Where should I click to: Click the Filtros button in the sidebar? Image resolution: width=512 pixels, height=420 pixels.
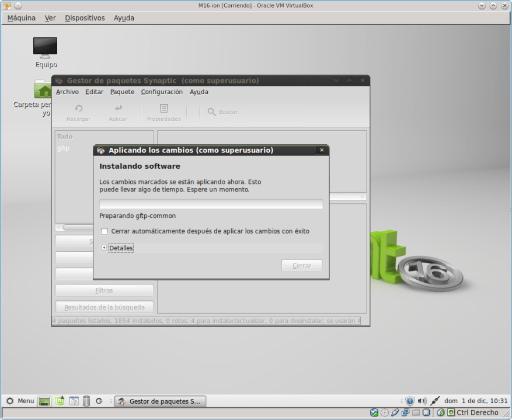point(103,290)
